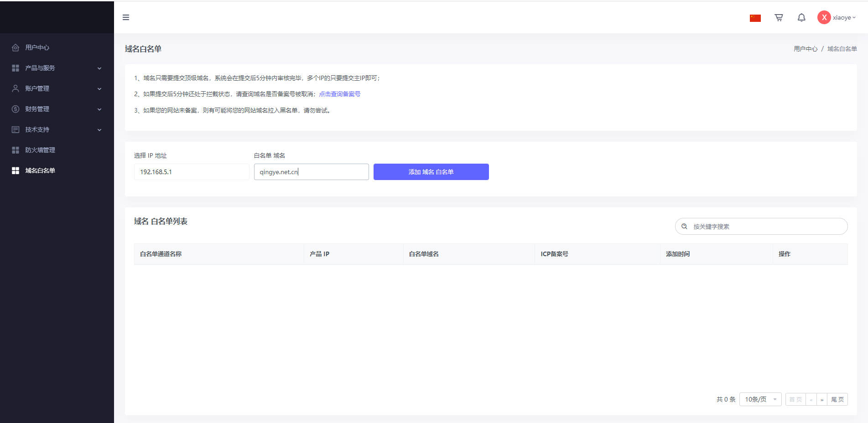Go to 尾页 last page button

coord(837,399)
